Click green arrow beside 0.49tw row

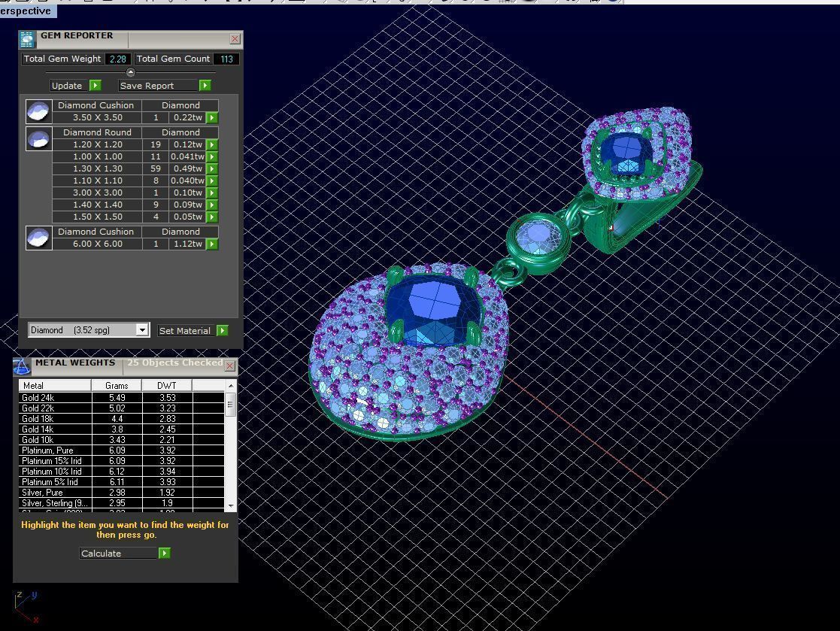point(212,168)
